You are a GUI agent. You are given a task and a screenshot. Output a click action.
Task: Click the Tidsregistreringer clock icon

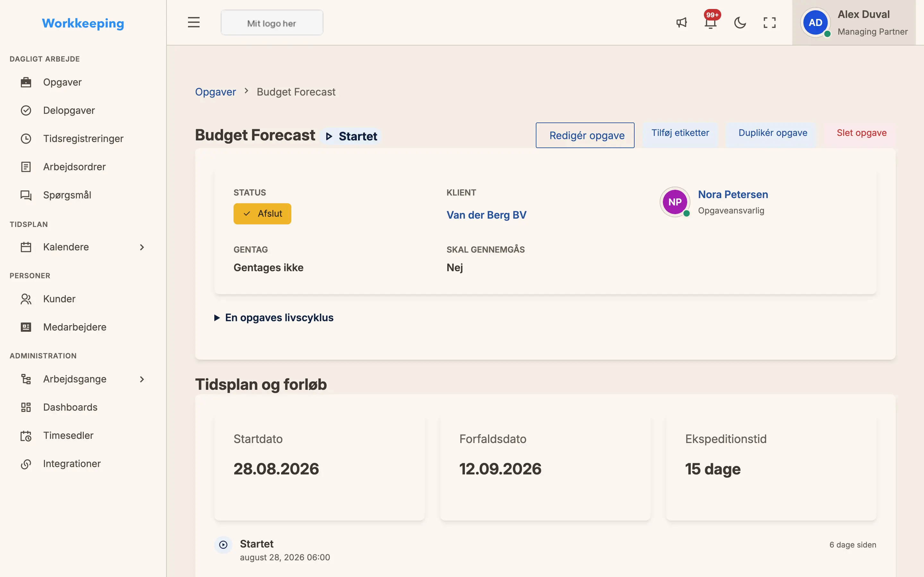(x=26, y=138)
